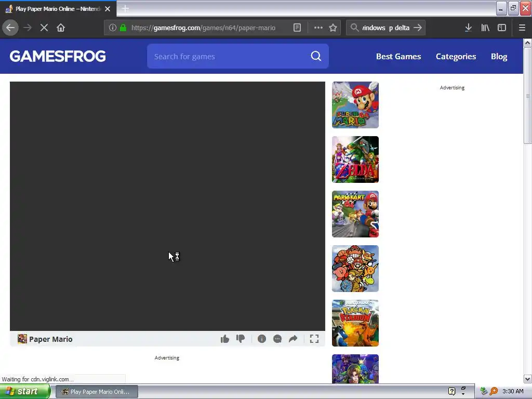Click the Paper Mario game title label
The width and height of the screenshot is (532, 399).
click(50, 339)
